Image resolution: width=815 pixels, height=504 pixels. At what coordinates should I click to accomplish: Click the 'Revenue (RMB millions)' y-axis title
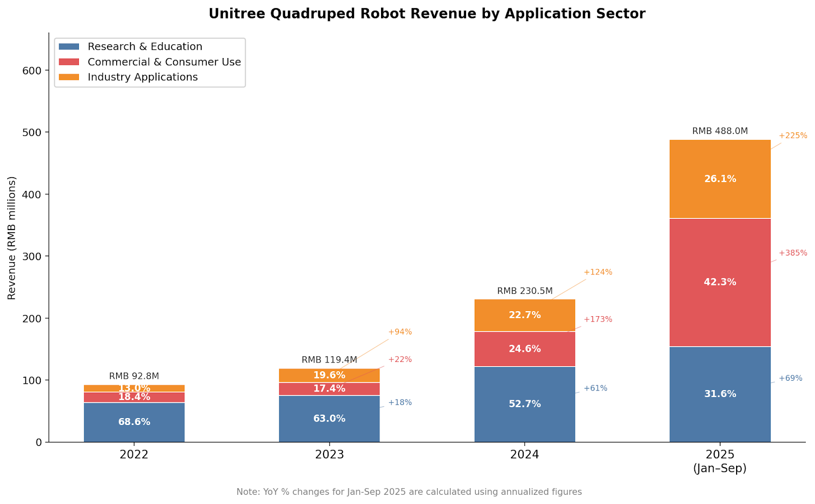[x=12, y=238]
